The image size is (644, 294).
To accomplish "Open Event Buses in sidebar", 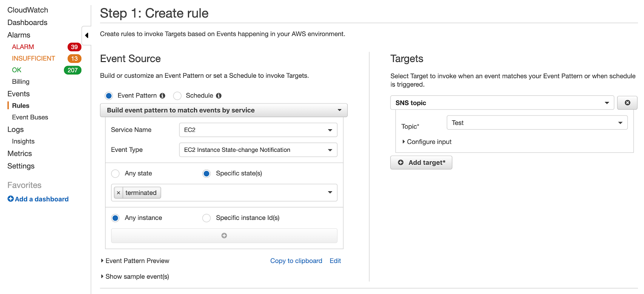I will coord(30,117).
